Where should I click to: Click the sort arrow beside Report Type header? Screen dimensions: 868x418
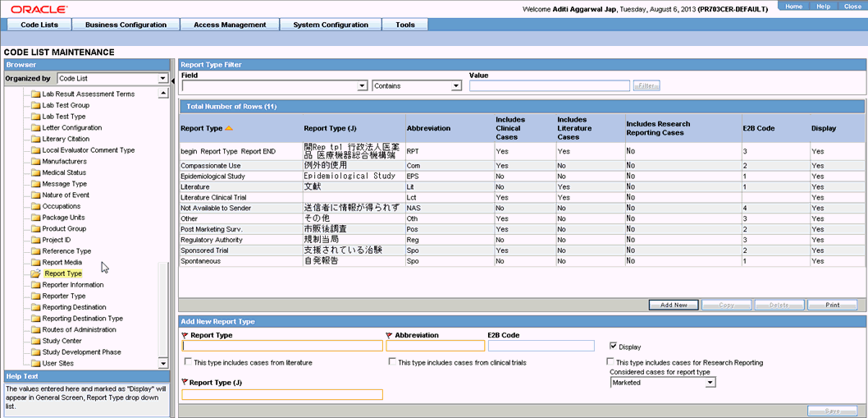(229, 129)
